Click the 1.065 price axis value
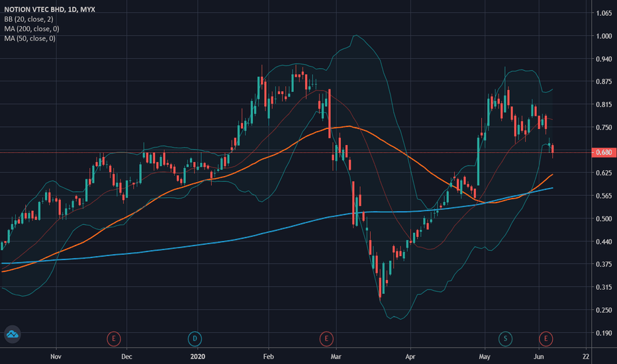 (x=604, y=13)
